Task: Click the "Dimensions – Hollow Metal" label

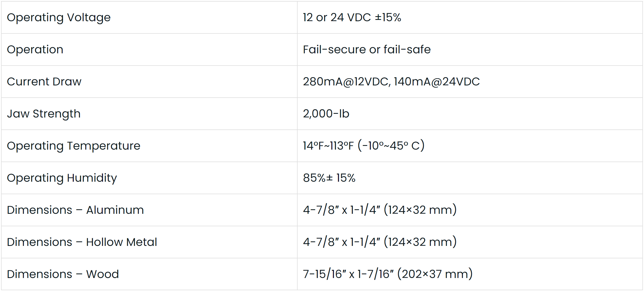Action: (x=82, y=242)
